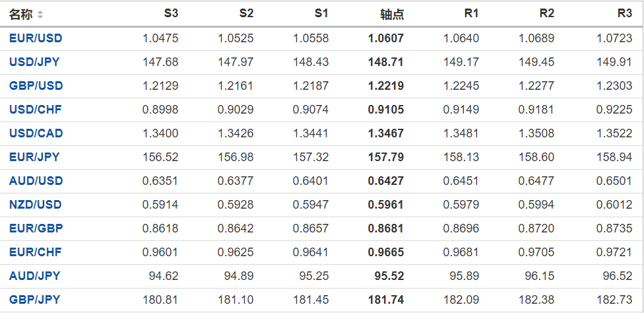Open the EUR/USD currency pair link
Viewport: 644px width, 313px height.
36,38
